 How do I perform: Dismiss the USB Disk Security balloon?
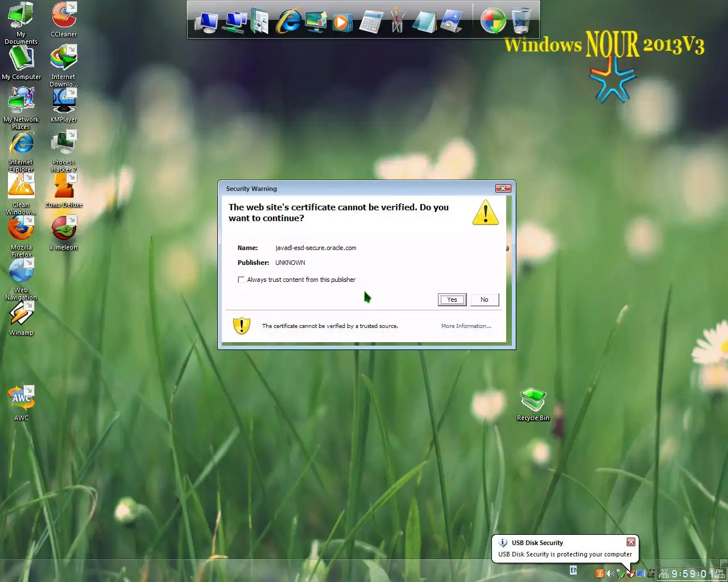tap(631, 542)
